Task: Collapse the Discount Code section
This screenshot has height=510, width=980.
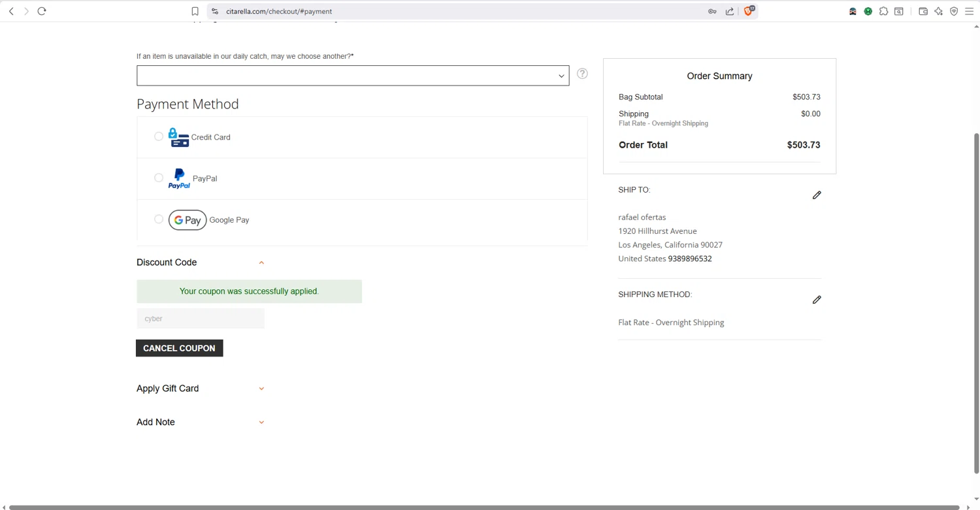Action: click(x=261, y=263)
